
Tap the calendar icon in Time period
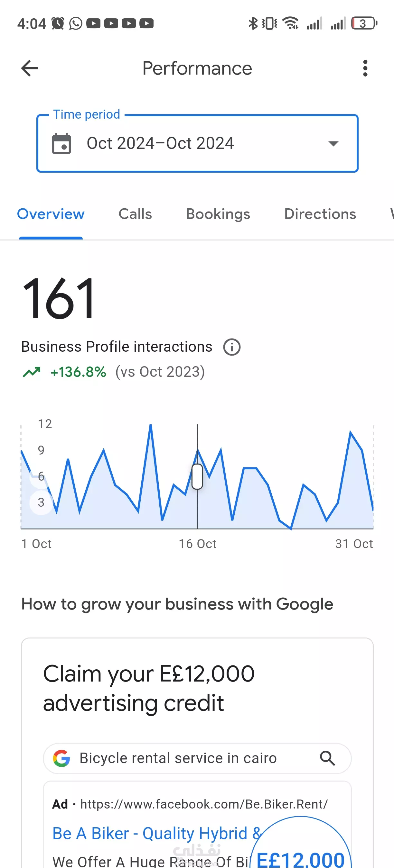[61, 144]
